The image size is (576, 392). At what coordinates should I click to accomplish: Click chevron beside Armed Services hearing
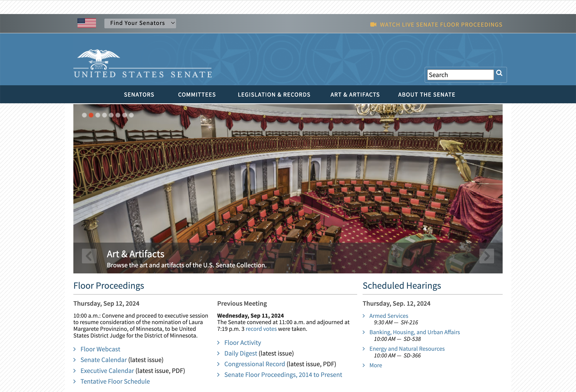[364, 316]
